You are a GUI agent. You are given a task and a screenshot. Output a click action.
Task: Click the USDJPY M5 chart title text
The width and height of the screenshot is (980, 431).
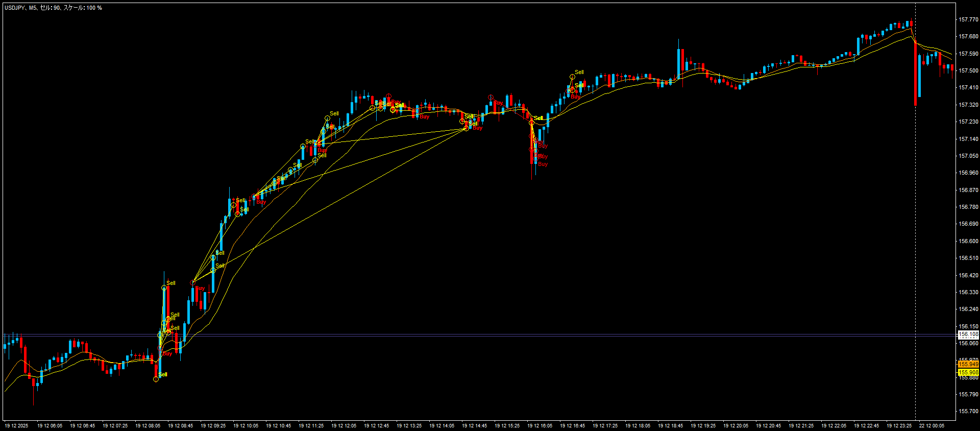click(x=53, y=8)
